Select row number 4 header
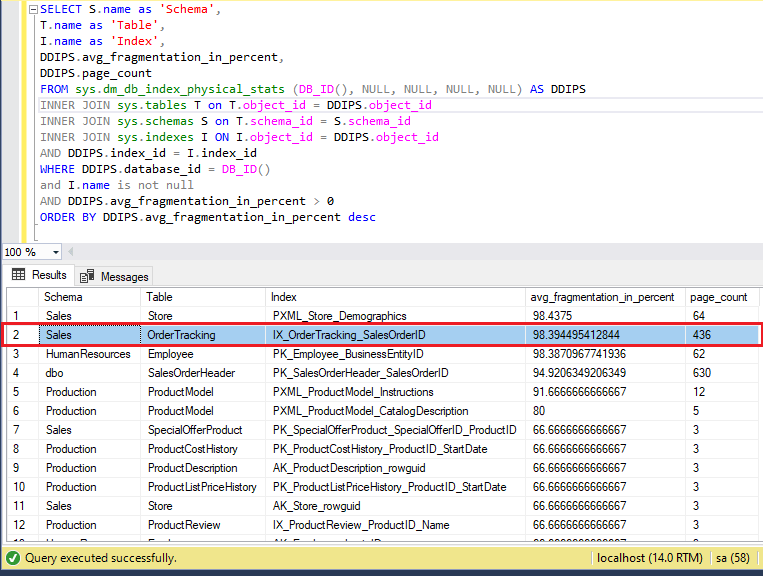 23,373
